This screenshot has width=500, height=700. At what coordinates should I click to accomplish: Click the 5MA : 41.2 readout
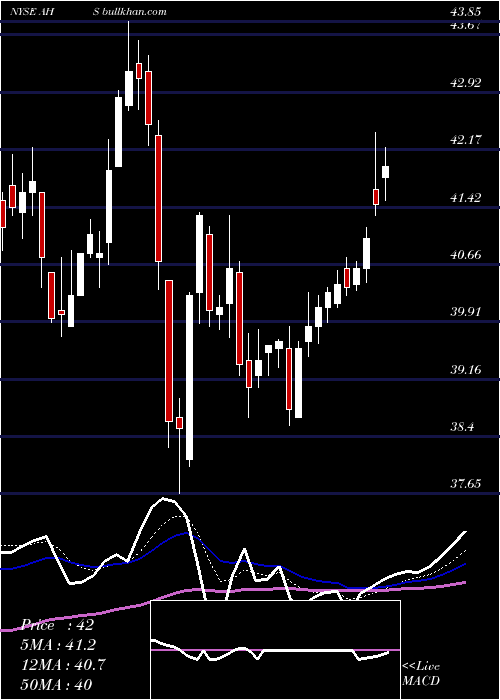click(x=58, y=645)
